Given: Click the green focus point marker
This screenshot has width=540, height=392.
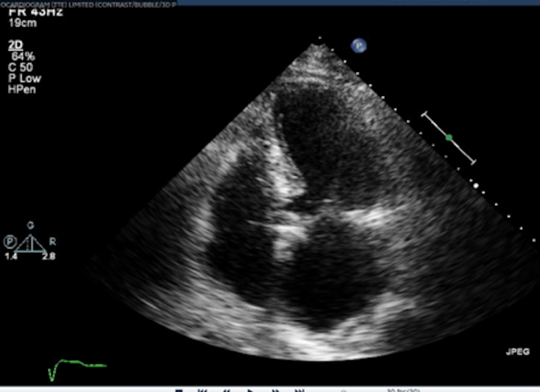Looking at the screenshot, I should pos(449,138).
